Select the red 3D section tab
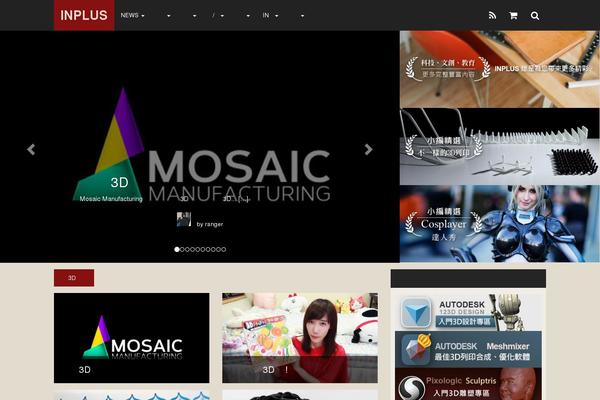This screenshot has width=600, height=400. pos(74,278)
